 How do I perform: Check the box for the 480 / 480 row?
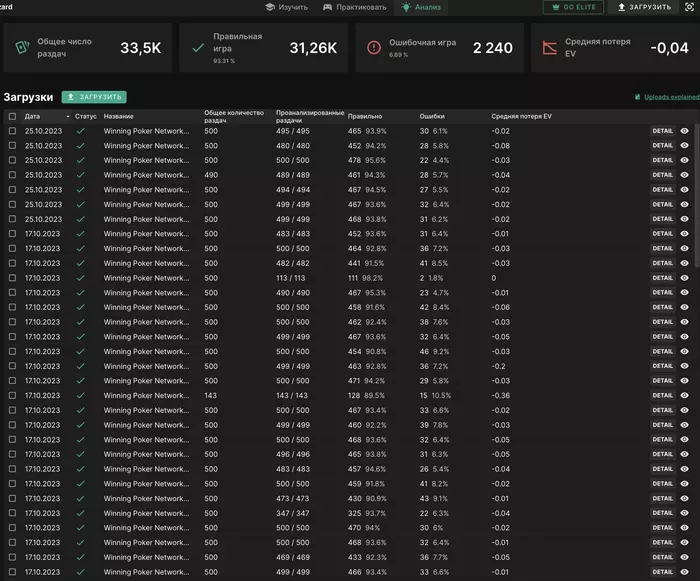click(12, 146)
